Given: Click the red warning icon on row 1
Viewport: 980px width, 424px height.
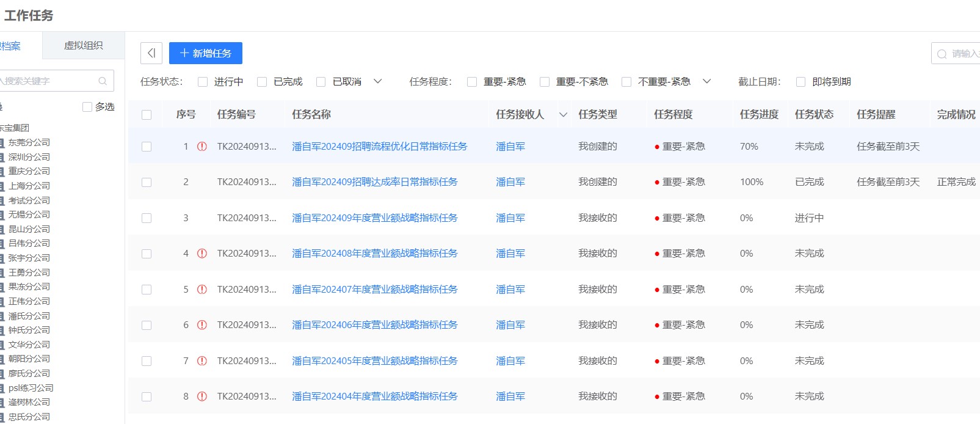Looking at the screenshot, I should pos(202,147).
